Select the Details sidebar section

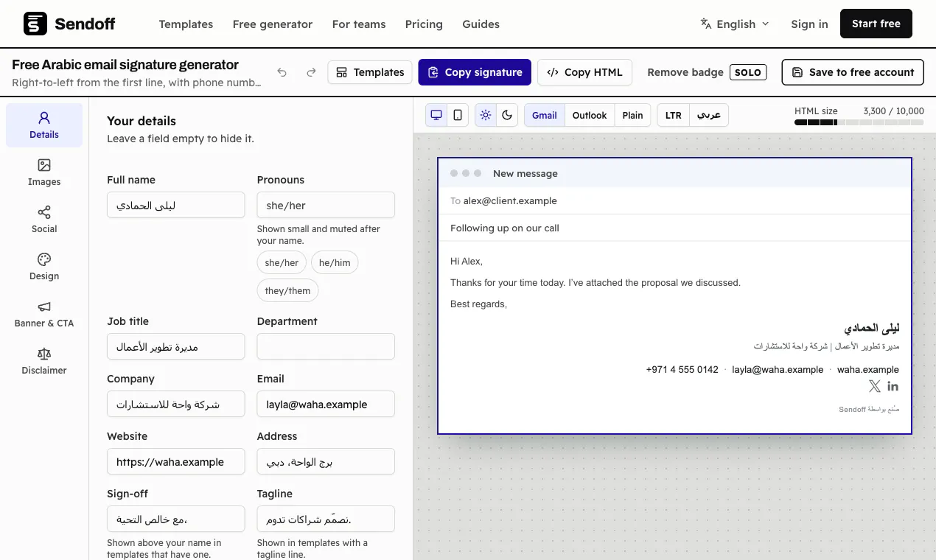coord(44,125)
